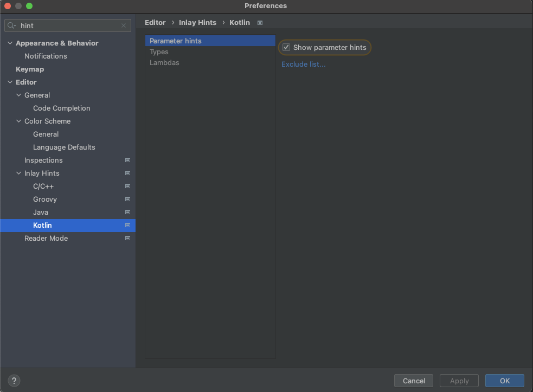Open Notifications settings
This screenshot has width=533, height=392.
[x=46, y=56]
